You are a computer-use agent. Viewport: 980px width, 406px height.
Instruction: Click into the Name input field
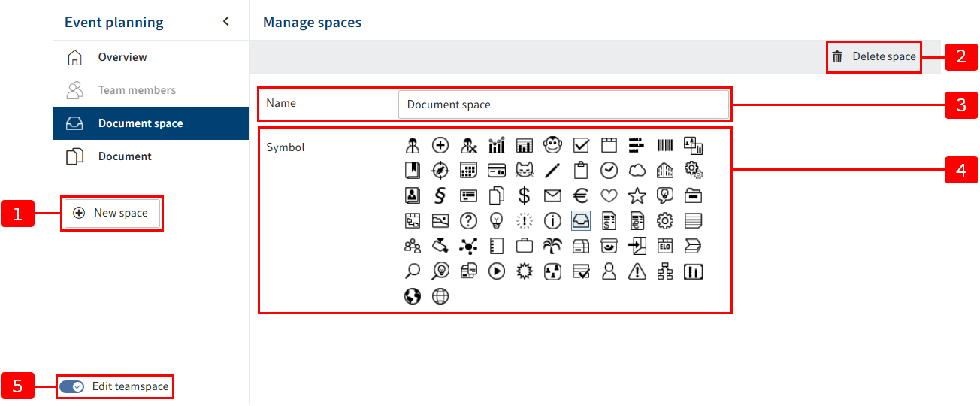563,105
